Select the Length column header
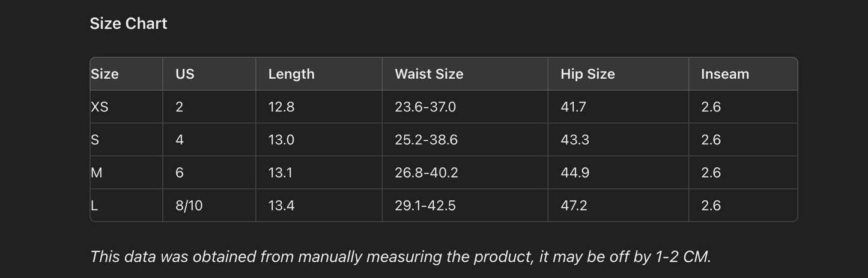868x278 pixels. tap(291, 74)
